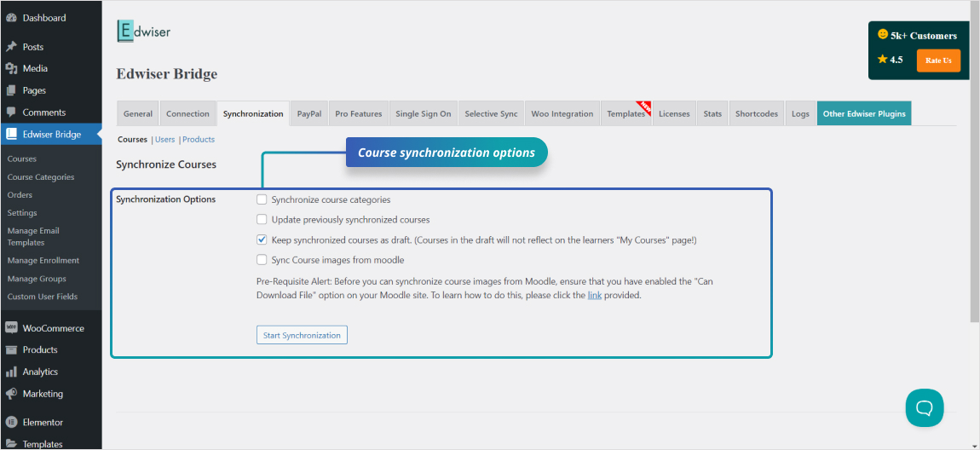The height and width of the screenshot is (450, 980).
Task: Click the Comments bubble icon
Action: point(10,112)
